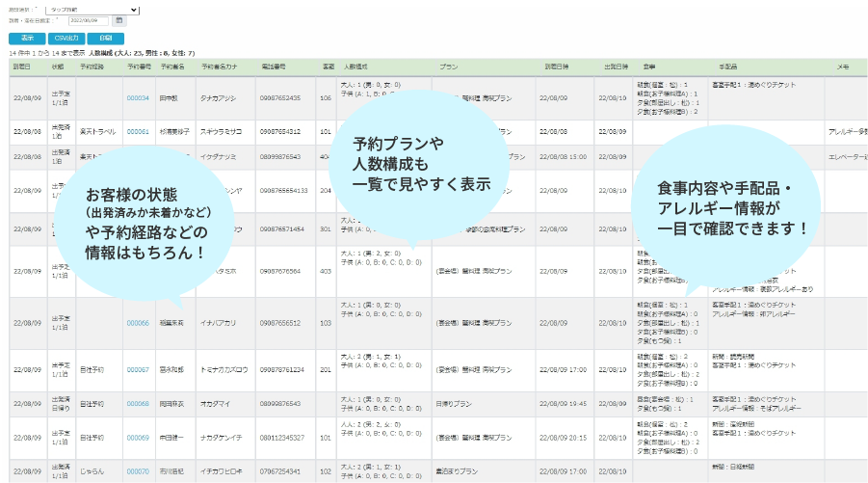Click the 印刷 button
868x483 pixels.
(x=106, y=39)
